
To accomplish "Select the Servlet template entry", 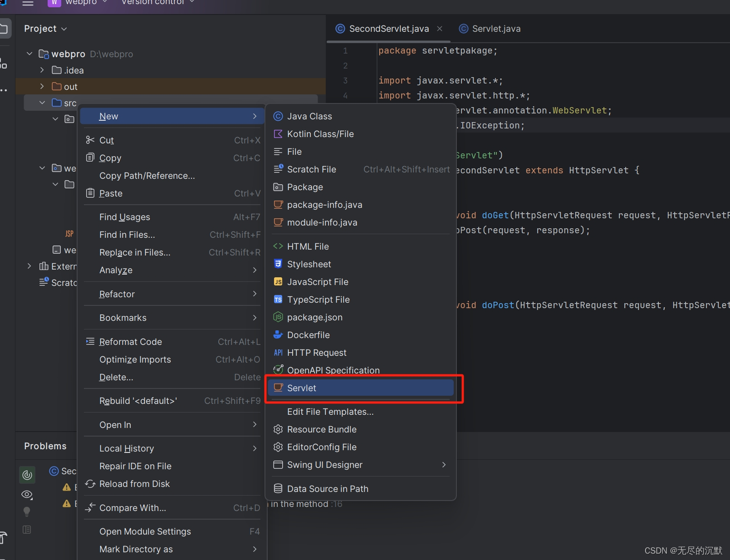I will tap(360, 388).
